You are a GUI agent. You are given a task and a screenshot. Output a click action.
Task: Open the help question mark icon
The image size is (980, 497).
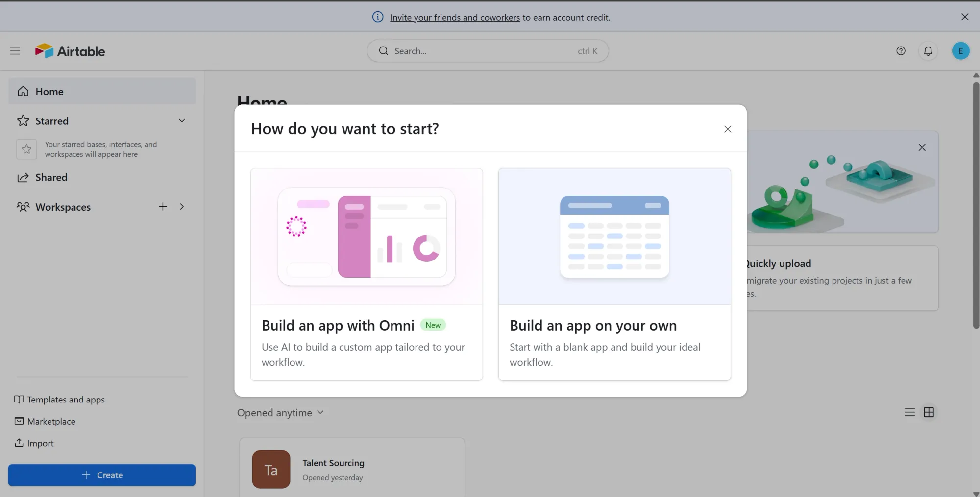click(901, 51)
